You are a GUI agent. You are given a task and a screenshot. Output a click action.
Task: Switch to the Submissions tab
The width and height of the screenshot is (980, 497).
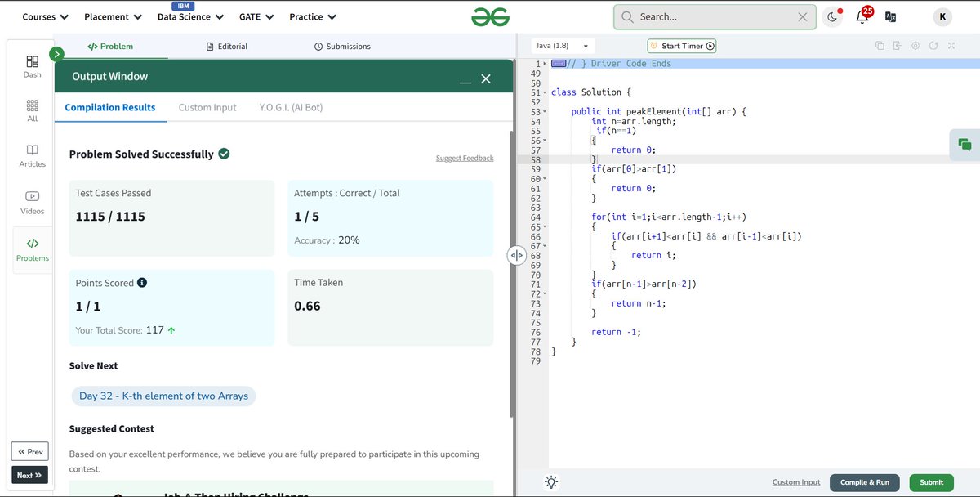tap(342, 47)
